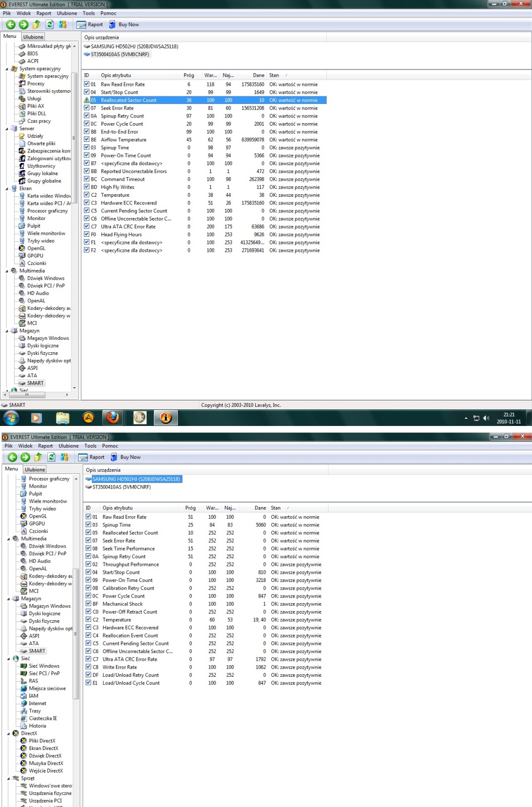Open the ACPI tree item
Screen dimensions: 532x807
(33, 61)
